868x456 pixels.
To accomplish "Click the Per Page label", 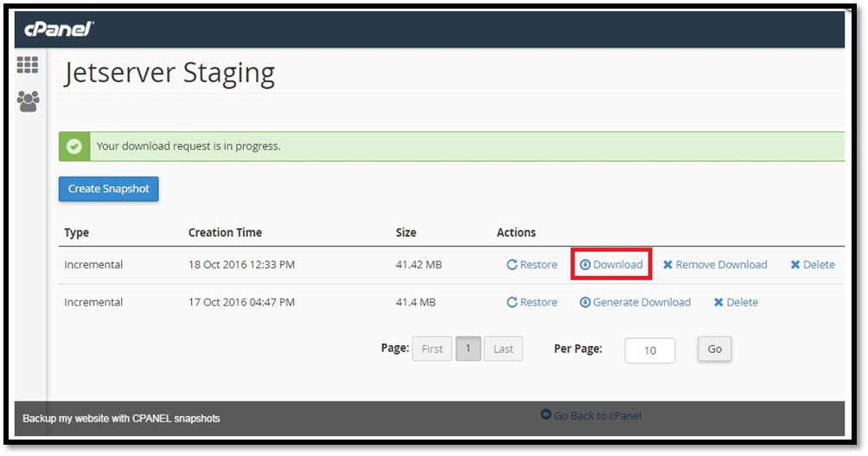I will [578, 349].
